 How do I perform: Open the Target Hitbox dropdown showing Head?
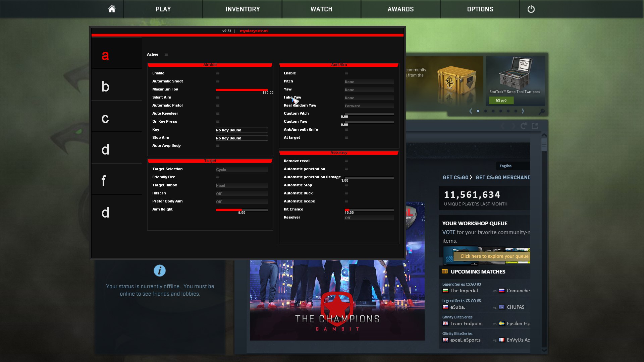click(x=241, y=186)
